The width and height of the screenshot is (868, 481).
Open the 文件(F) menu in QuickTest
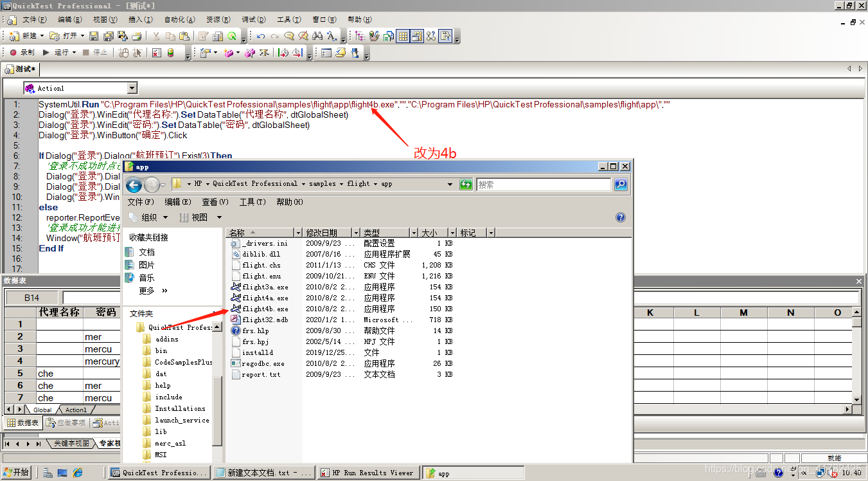click(x=35, y=20)
